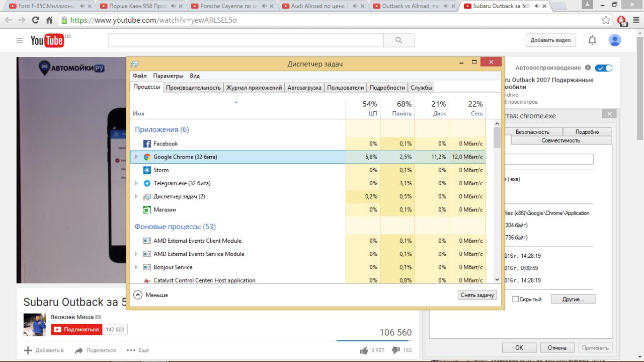Click Task Manager scrollbar up arrow
The width and height of the screenshot is (644, 362).
tap(498, 123)
